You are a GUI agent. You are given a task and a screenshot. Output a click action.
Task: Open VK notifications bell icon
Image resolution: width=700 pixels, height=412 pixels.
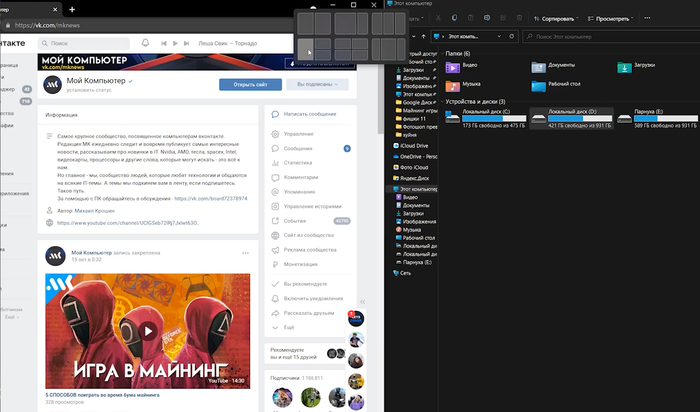point(145,43)
